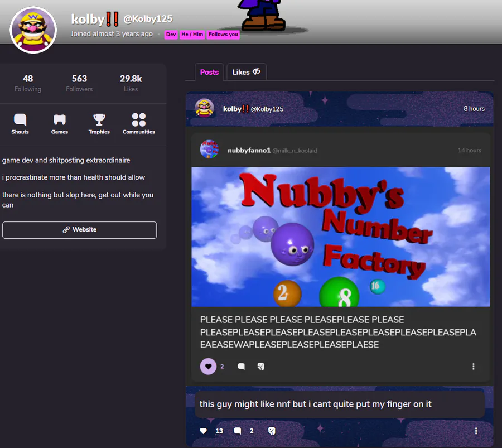Click the hidden-eye icon on Likes tab
The width and height of the screenshot is (502, 448).
pyautogui.click(x=257, y=72)
